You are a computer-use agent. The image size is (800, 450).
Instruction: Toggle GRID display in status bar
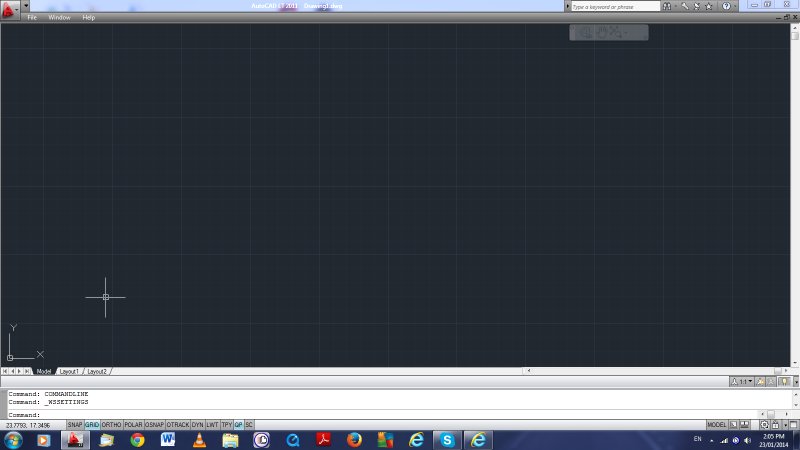(x=92, y=424)
